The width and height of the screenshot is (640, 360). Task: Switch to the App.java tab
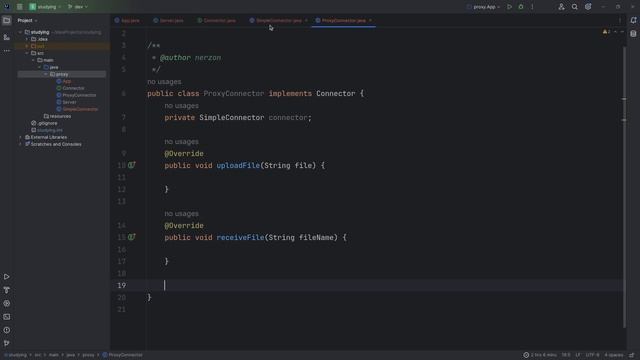coord(127,20)
